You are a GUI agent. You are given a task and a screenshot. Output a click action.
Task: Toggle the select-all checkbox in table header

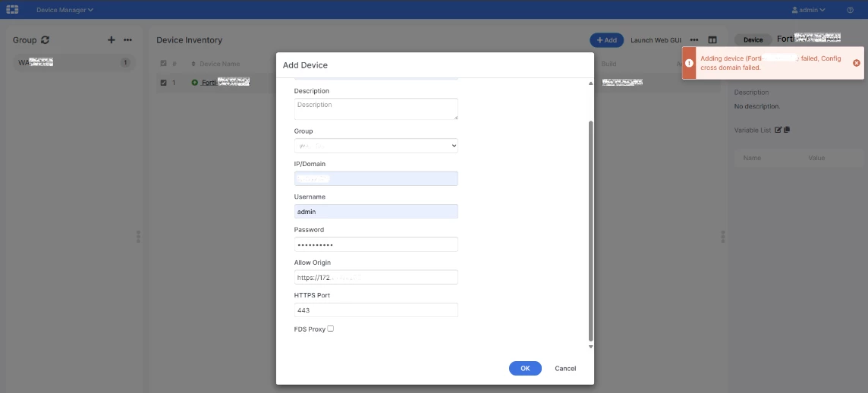163,64
